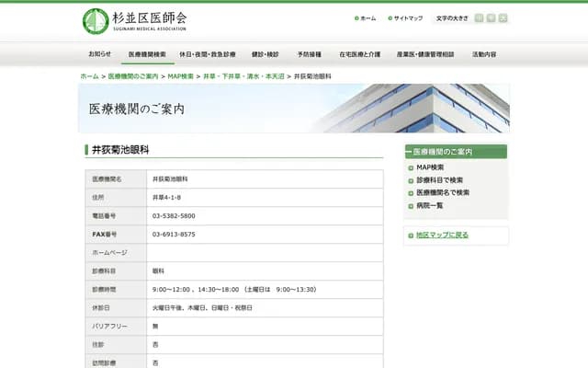Click 往診 row label

(98, 345)
